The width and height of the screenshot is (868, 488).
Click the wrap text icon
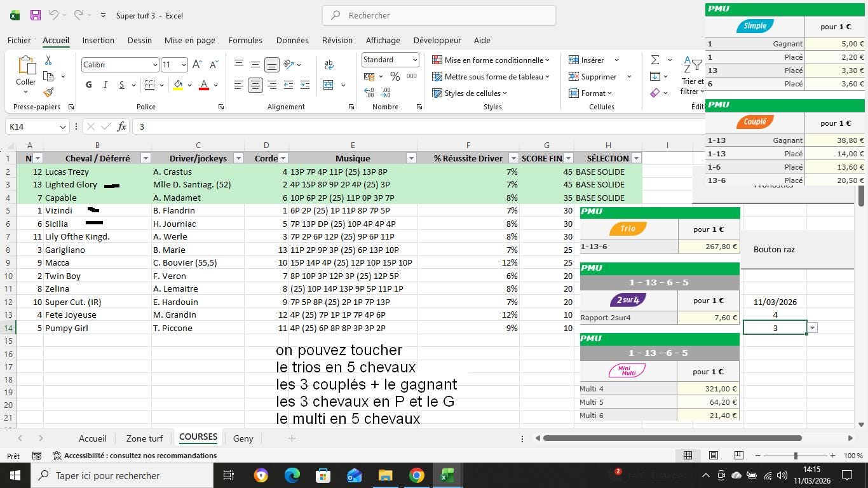(329, 64)
